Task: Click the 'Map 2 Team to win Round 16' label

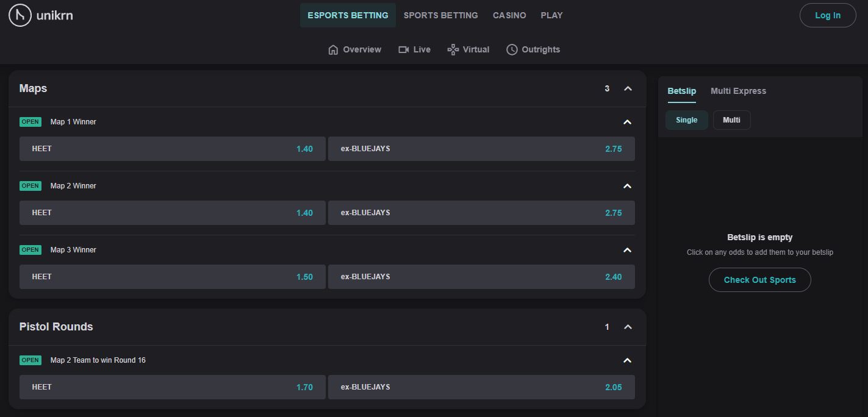Action: tap(98, 360)
